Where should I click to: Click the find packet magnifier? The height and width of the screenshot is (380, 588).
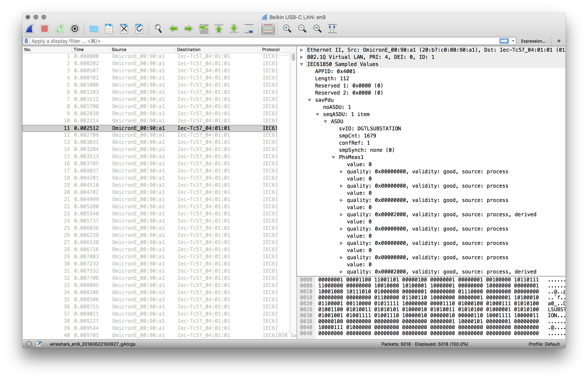(x=158, y=29)
